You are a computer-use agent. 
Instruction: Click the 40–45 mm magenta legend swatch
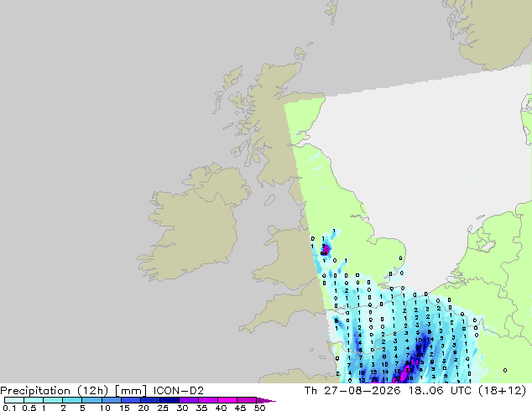[227, 400]
